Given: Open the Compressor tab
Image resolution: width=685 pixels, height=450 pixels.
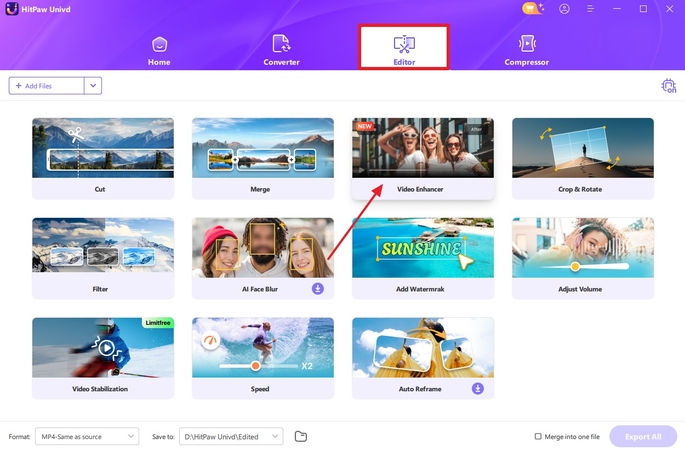Looking at the screenshot, I should [526, 51].
